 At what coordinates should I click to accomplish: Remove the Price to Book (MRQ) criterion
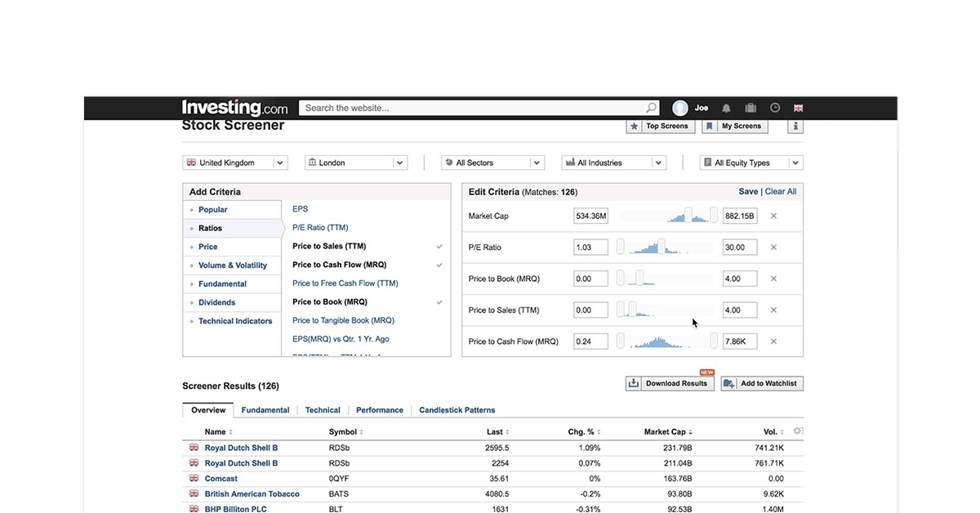[x=773, y=279]
